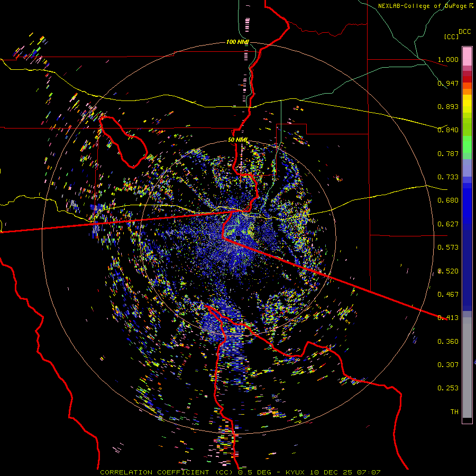Click the 50 NMI range ring label
Image resolution: width=476 pixels, height=476 pixels.
click(x=237, y=140)
